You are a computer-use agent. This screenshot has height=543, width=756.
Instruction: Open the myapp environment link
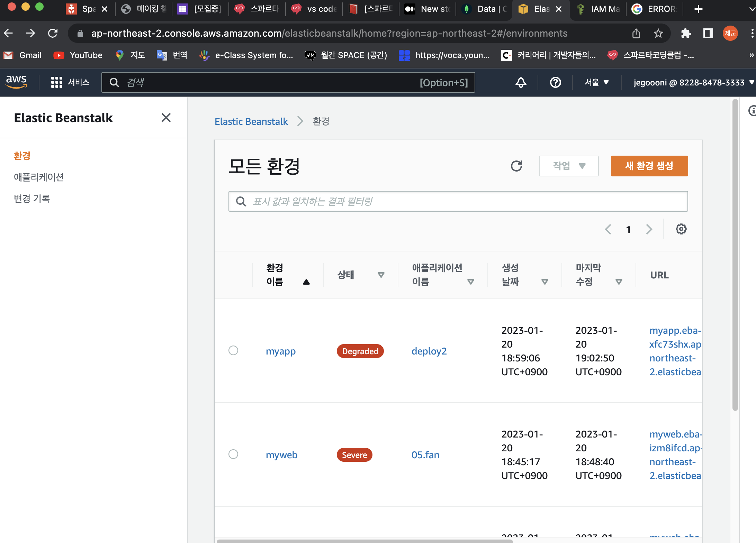[x=281, y=351]
